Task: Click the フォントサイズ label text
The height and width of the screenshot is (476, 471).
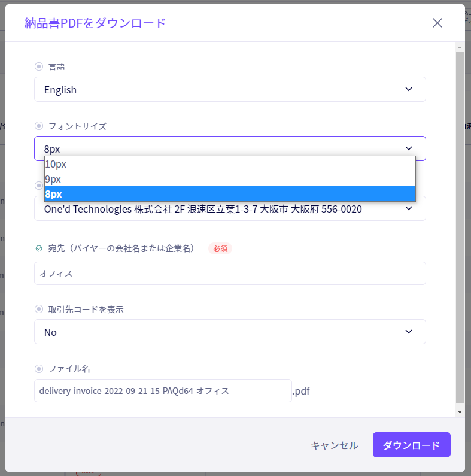Action: click(77, 126)
